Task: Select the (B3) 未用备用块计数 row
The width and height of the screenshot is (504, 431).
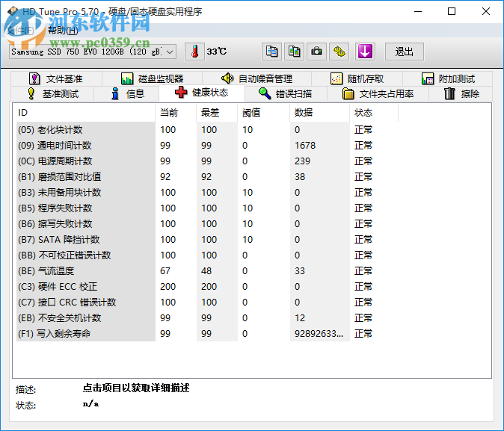Action: pos(207,193)
